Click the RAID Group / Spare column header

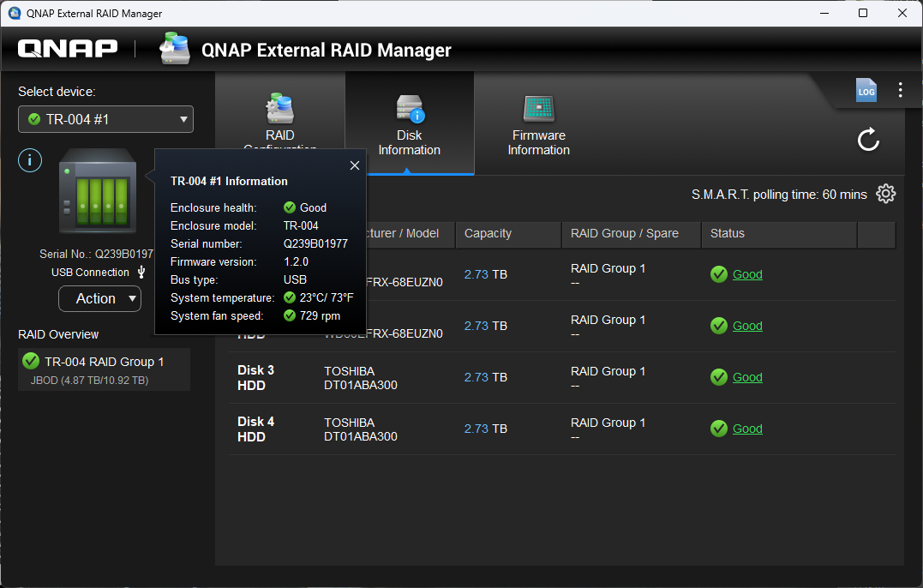pyautogui.click(x=624, y=233)
